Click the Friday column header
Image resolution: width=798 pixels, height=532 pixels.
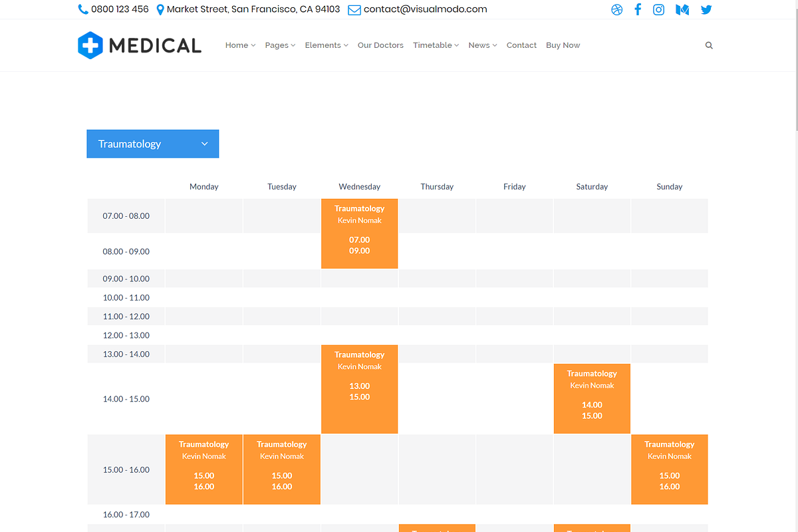[x=515, y=187]
